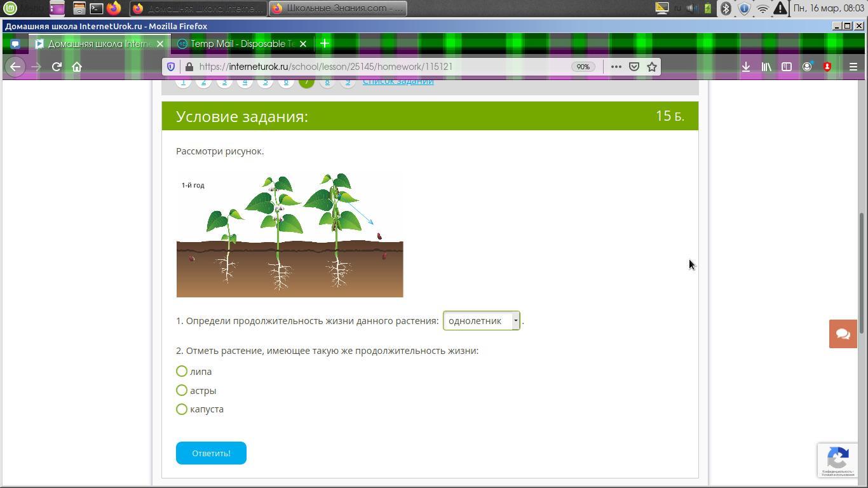Launch the file manager from the panel
This screenshot has height=488, width=868.
point(79,8)
